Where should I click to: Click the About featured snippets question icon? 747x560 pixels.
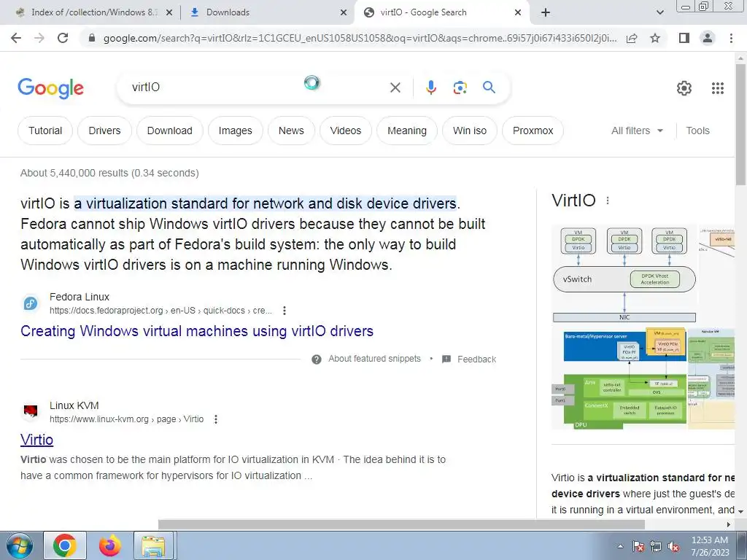coord(317,359)
